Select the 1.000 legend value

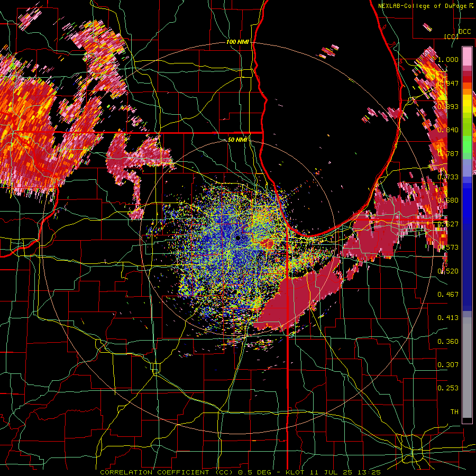click(x=448, y=59)
